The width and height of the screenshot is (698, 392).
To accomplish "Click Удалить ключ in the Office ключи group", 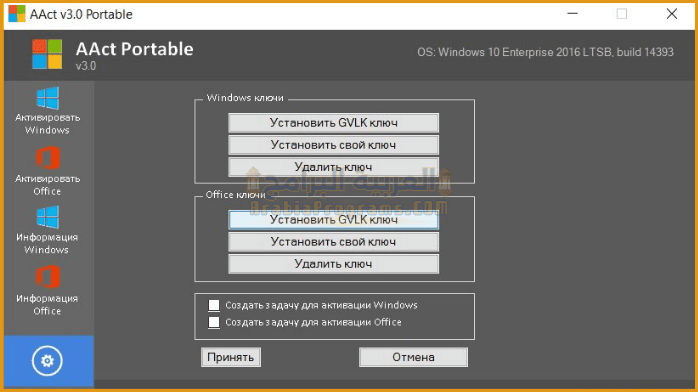I will point(333,264).
